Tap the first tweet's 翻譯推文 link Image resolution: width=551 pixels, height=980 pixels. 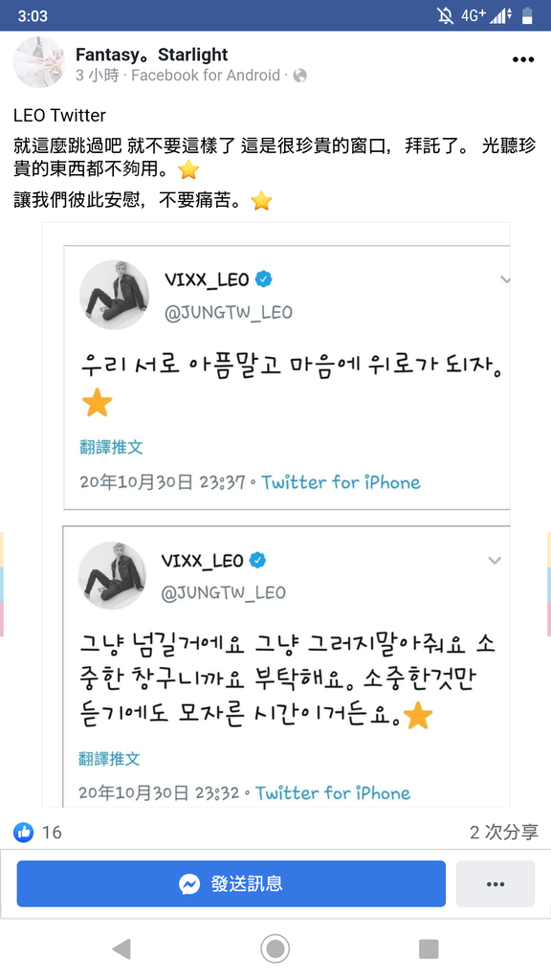(x=112, y=447)
